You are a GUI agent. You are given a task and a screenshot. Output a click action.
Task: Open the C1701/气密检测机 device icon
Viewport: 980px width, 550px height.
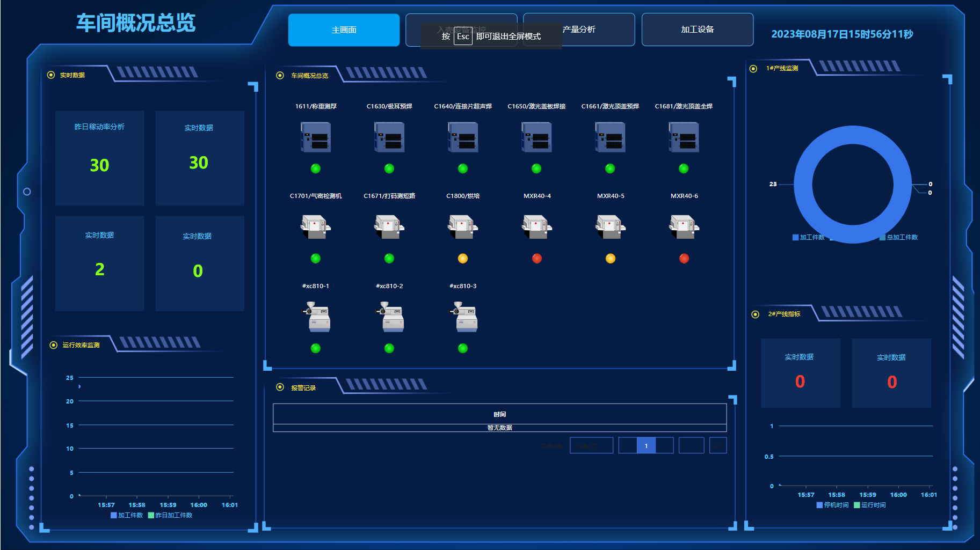click(x=316, y=226)
